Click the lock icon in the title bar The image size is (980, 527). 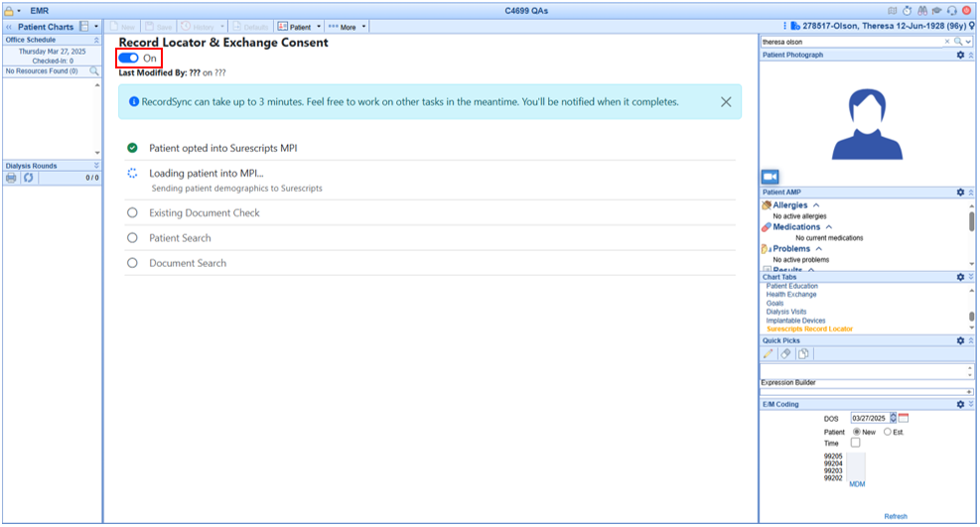[9, 11]
